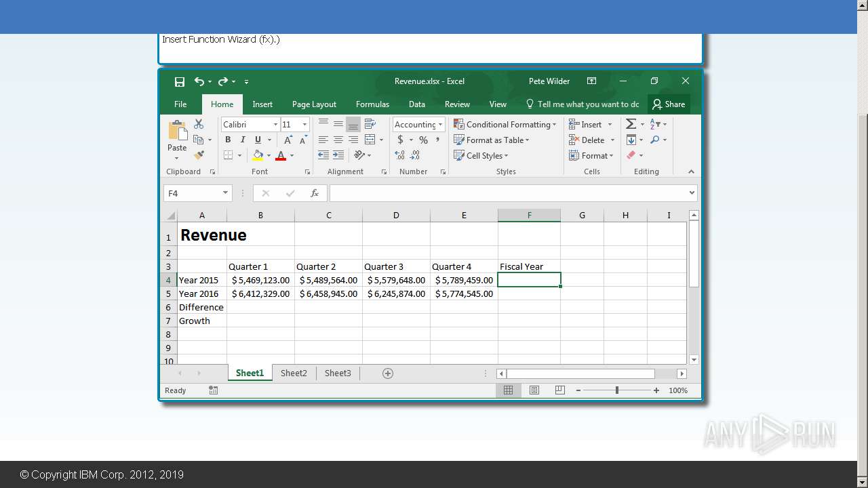Screen dimensions: 868x488
Task: Toggle Italic formatting
Action: (243, 140)
